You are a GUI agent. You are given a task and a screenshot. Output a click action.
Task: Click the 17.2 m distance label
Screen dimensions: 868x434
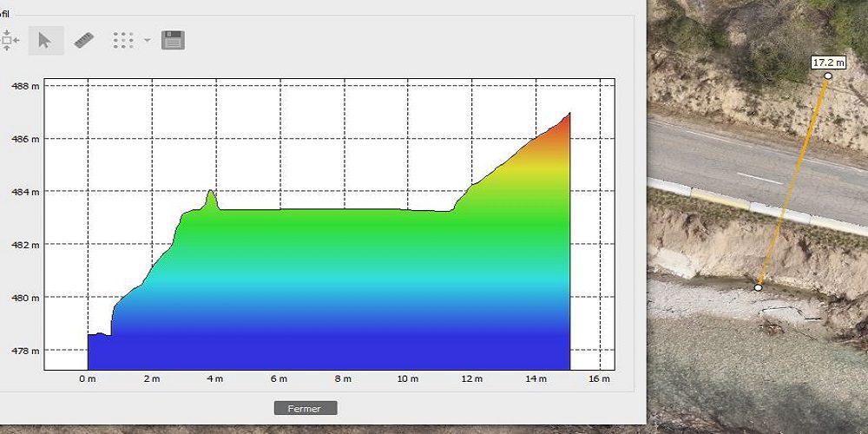(x=828, y=62)
